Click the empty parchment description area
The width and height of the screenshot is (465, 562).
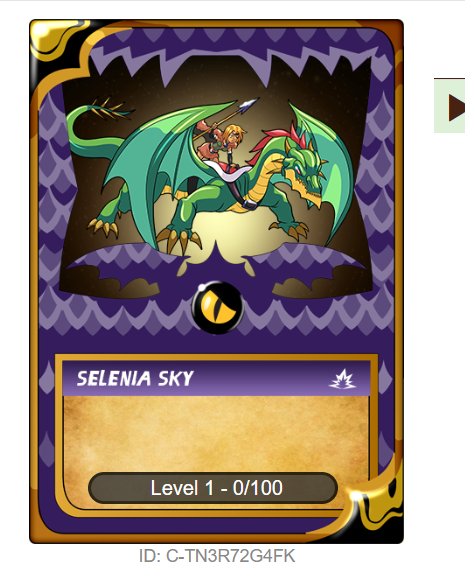point(216,434)
